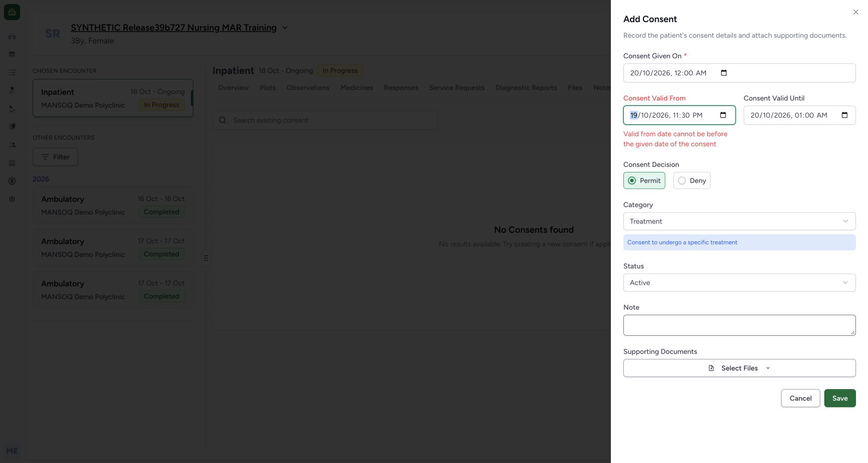Viewport: 868px width, 463px height.
Task: Expand the Category dropdown showing Treatment
Action: click(x=739, y=221)
